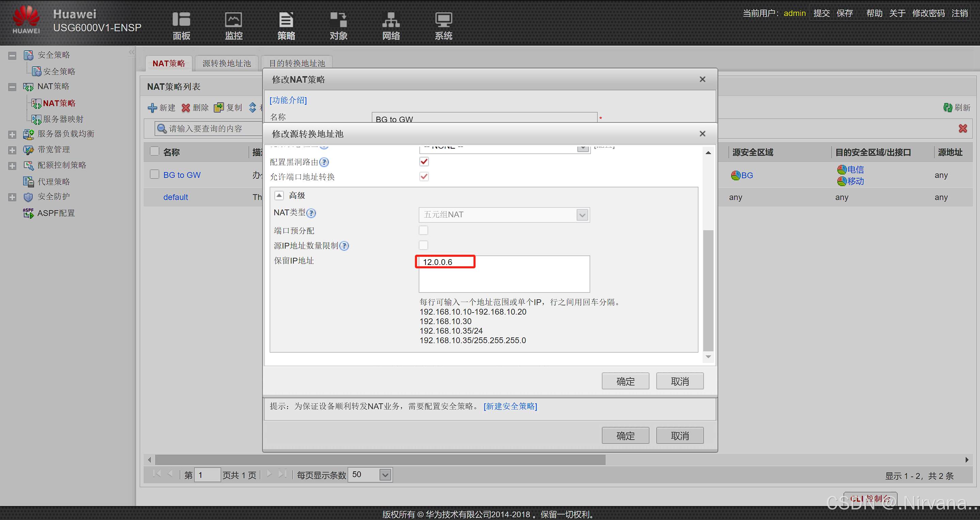Viewport: 980px width, 520px height.
Task: Clear the search with the red X icon
Action: (x=963, y=129)
